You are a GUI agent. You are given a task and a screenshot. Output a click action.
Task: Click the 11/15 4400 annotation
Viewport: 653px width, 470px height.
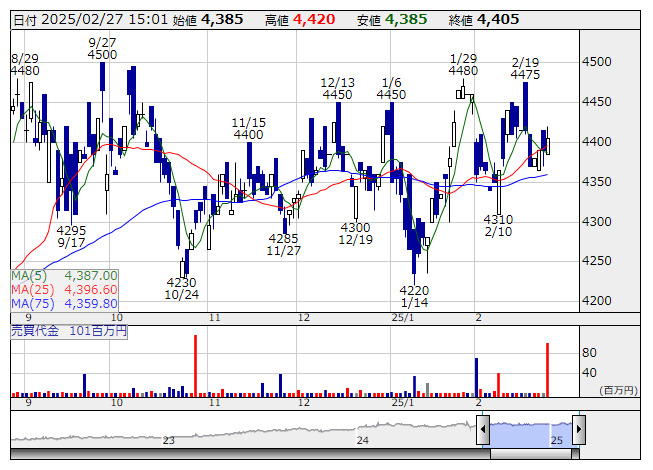(x=248, y=129)
